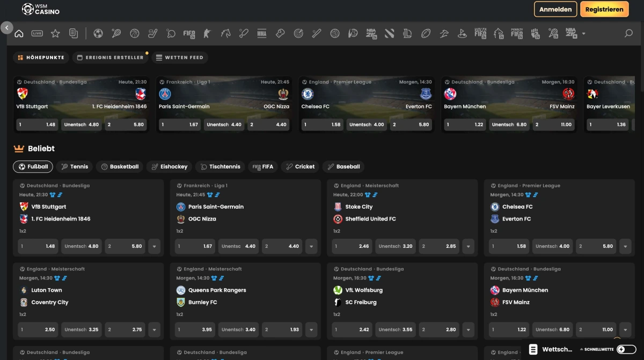Image resolution: width=644 pixels, height=360 pixels.
Task: Select the golf icon
Action: pyautogui.click(x=462, y=33)
